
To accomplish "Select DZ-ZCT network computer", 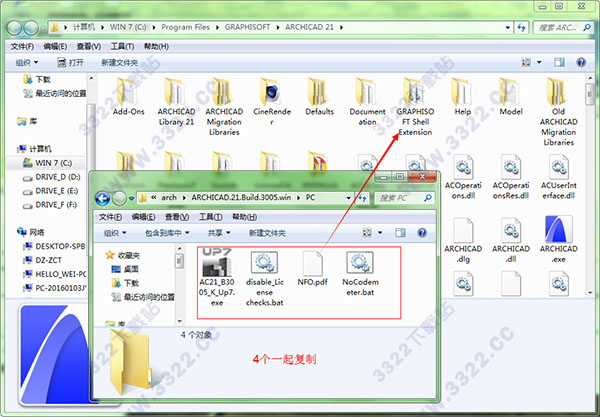I will [x=42, y=260].
